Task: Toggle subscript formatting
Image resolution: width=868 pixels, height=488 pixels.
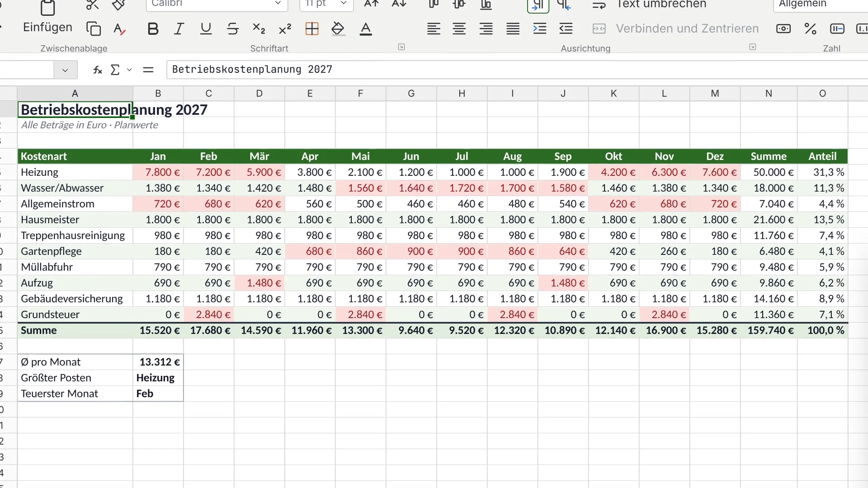Action: [259, 29]
